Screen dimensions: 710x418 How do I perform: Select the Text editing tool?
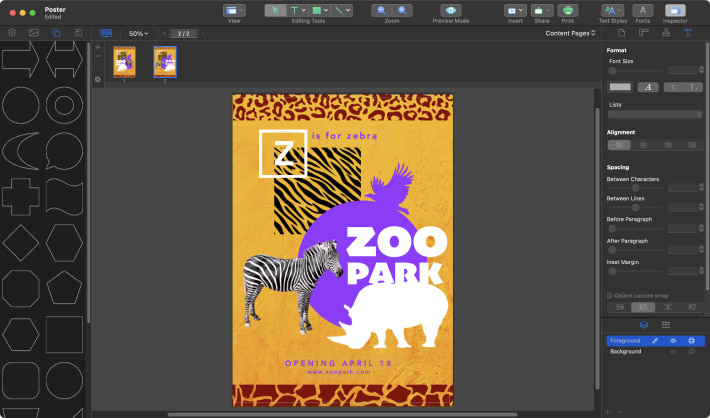pos(294,10)
